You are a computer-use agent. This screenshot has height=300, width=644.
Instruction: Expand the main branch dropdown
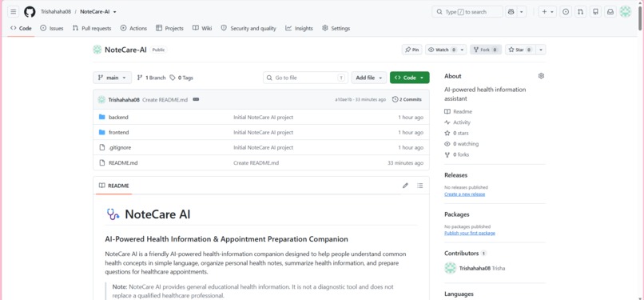tap(112, 78)
